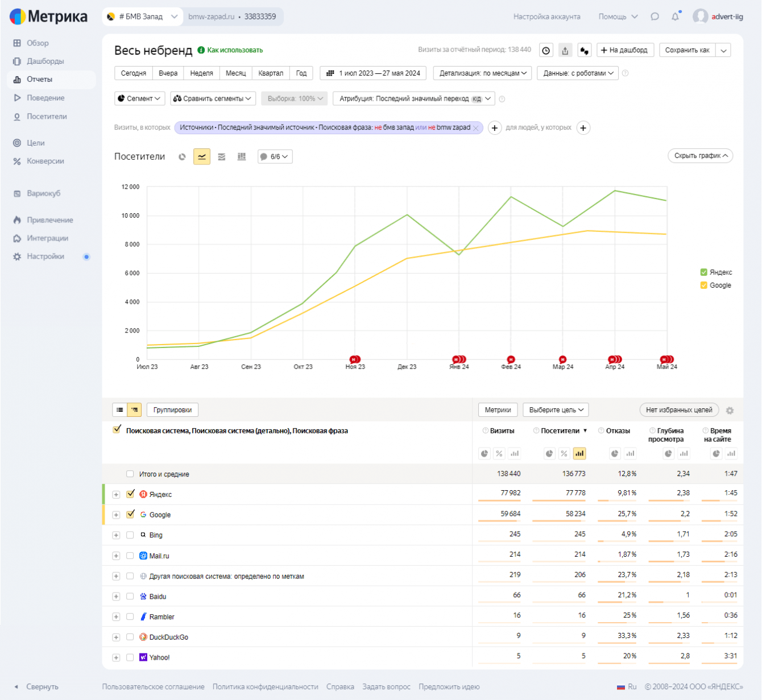Open the notifications bell icon
Screen dimensions: 762x700
tap(675, 17)
